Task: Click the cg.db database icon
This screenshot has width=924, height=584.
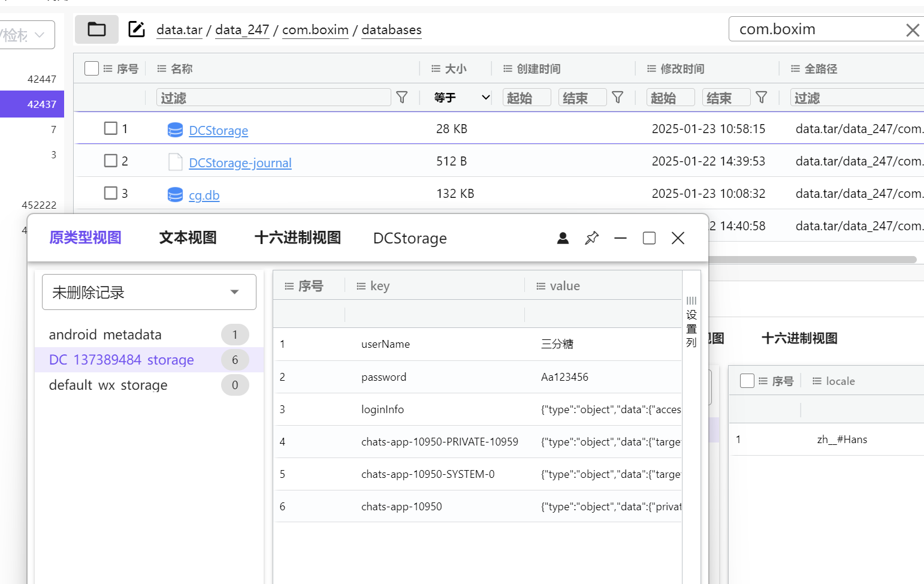Action: tap(175, 195)
